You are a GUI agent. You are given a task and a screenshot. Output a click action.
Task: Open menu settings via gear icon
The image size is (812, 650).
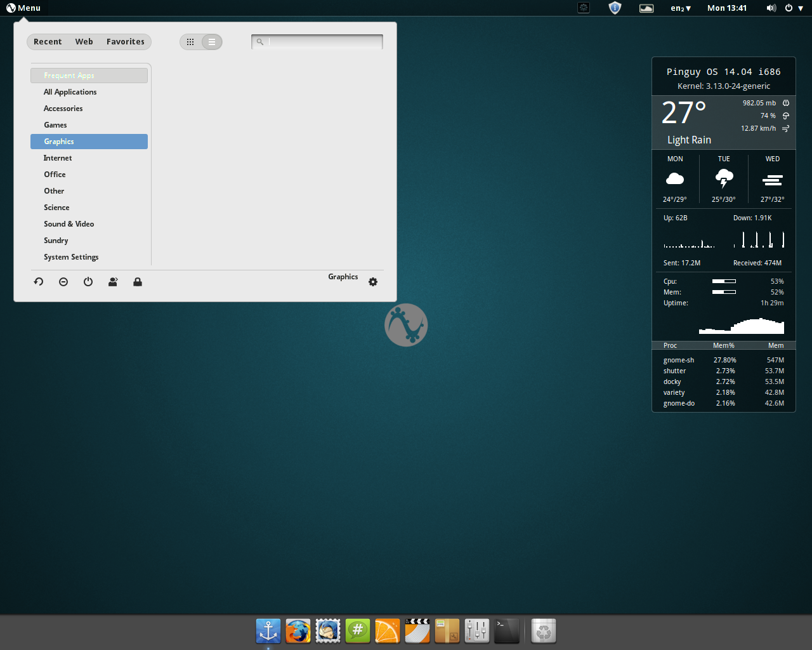point(373,282)
